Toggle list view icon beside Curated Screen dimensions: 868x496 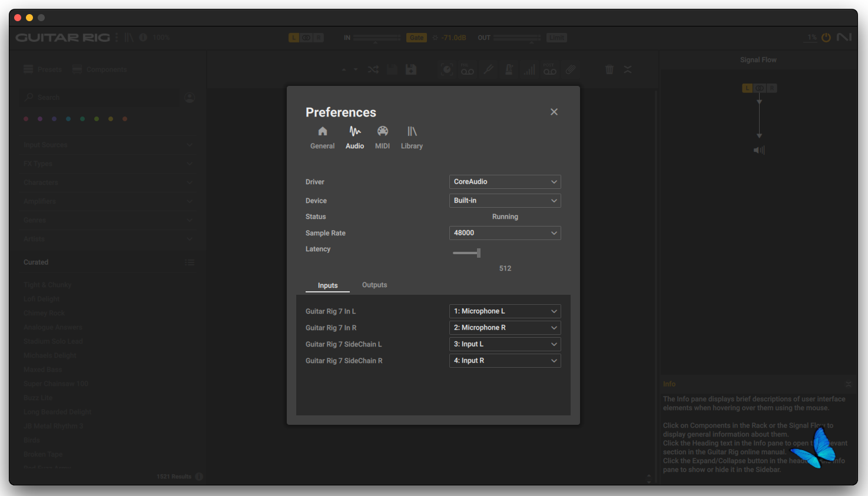(x=190, y=262)
